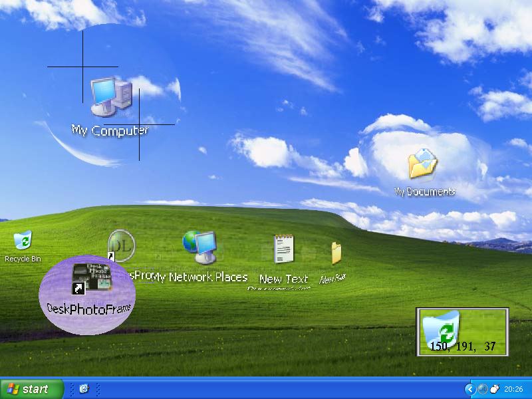
Task: Click the magnifier preview color readout box
Action: coord(462,332)
